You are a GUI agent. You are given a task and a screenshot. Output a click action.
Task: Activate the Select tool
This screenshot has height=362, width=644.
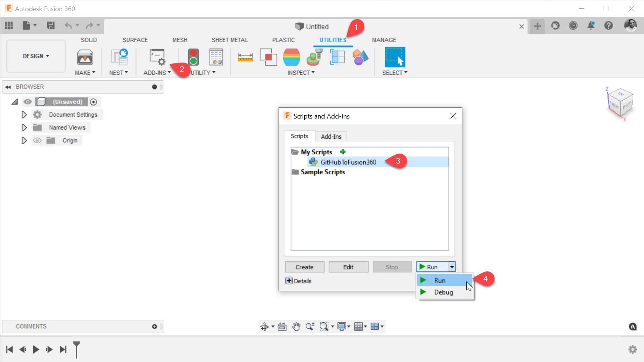pyautogui.click(x=395, y=57)
